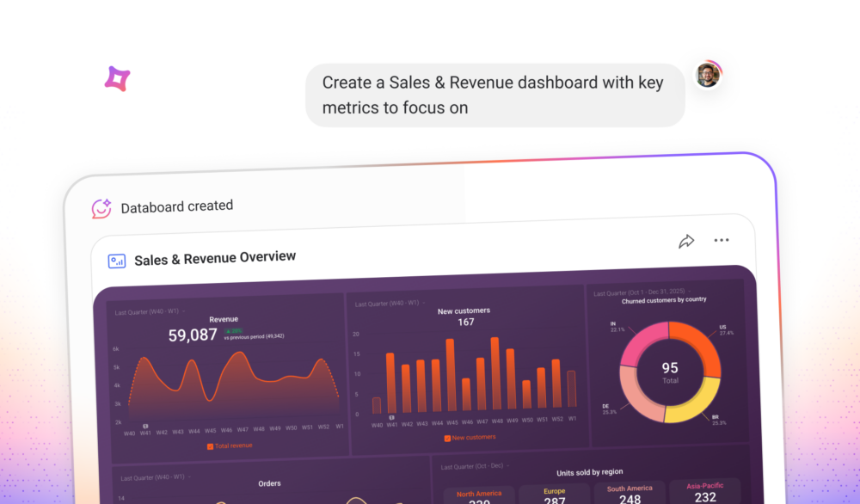Open the three-dot more options menu

click(x=722, y=241)
